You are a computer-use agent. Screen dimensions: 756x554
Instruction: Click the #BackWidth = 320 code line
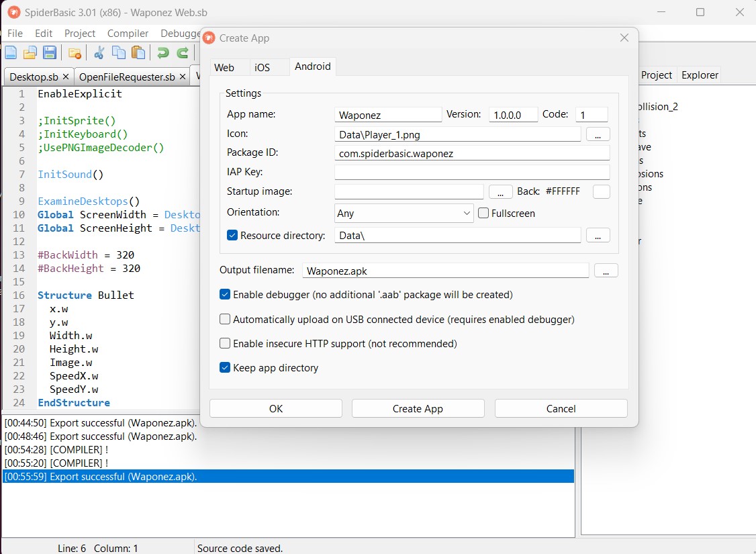(86, 255)
